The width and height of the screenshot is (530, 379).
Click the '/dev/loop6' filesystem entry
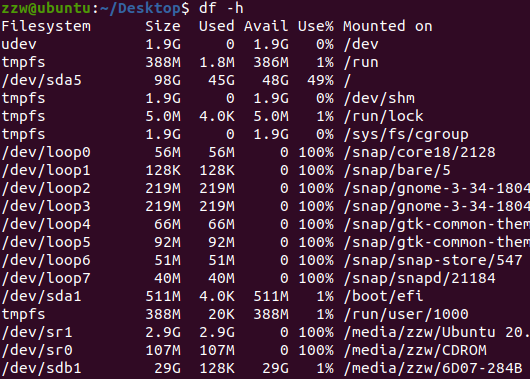click(x=46, y=260)
